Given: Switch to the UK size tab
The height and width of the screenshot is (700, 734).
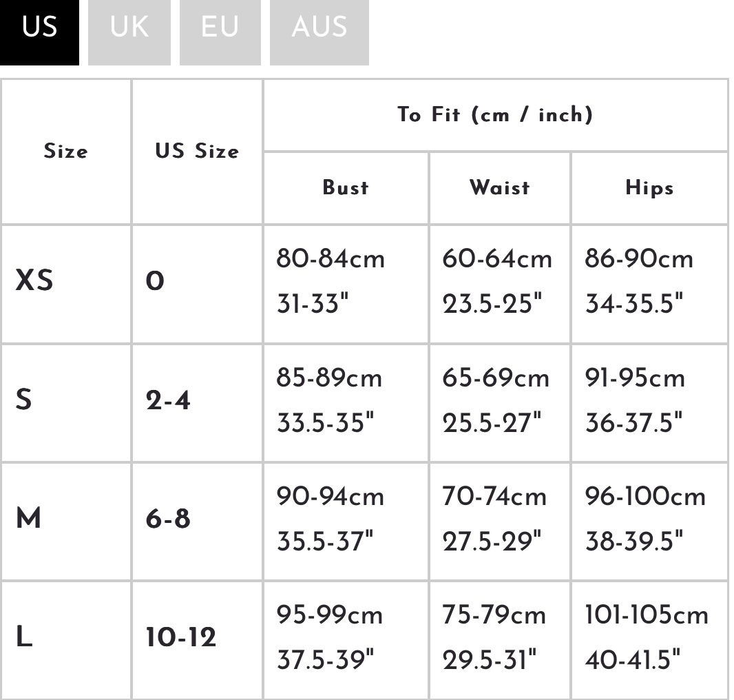Looking at the screenshot, I should click(x=129, y=28).
